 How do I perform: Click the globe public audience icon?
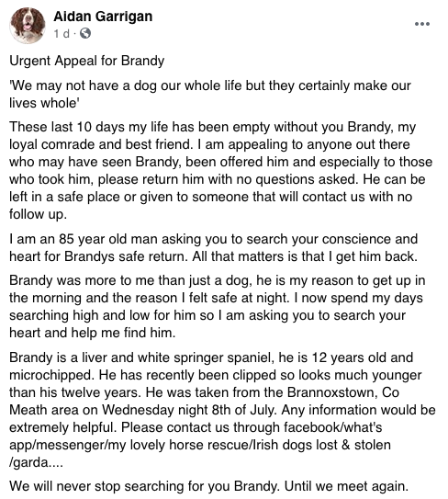click(x=84, y=33)
